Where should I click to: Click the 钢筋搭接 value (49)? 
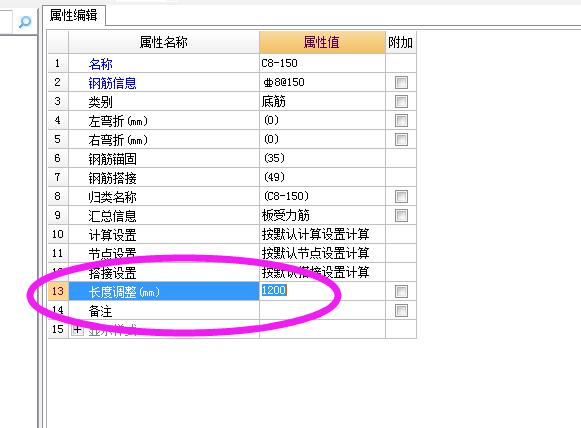(x=274, y=177)
